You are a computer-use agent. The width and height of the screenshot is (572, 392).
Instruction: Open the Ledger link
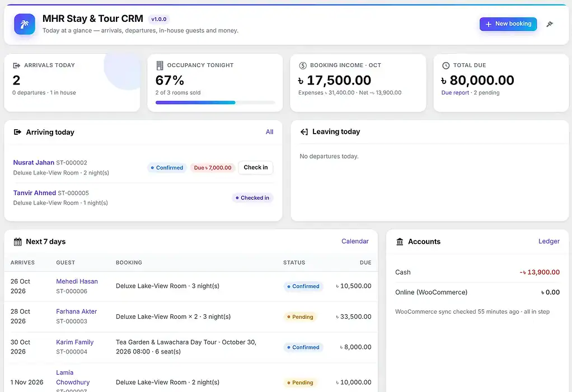pyautogui.click(x=548, y=241)
